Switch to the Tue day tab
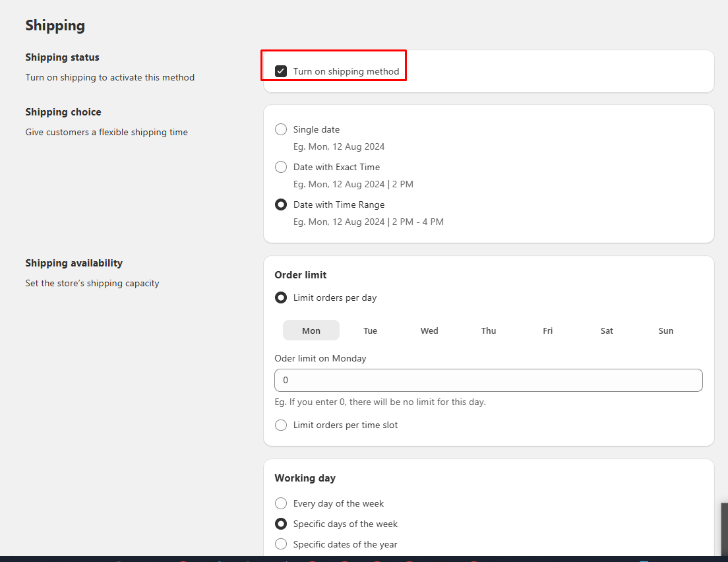Screen dimensions: 728x562 point(371,330)
